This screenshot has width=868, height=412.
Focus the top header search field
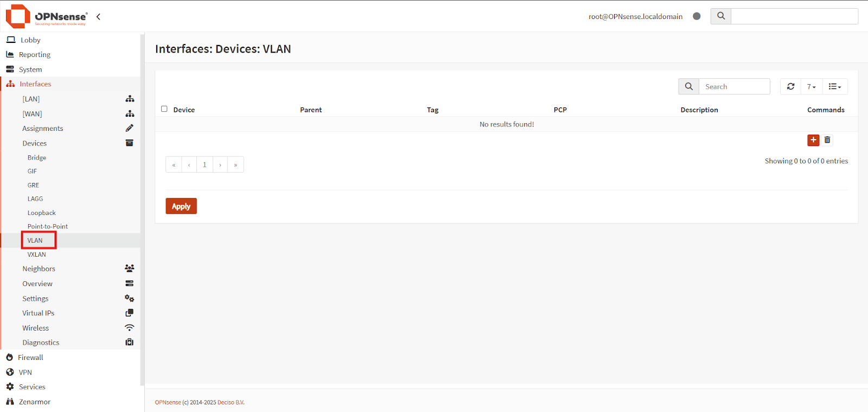794,16
